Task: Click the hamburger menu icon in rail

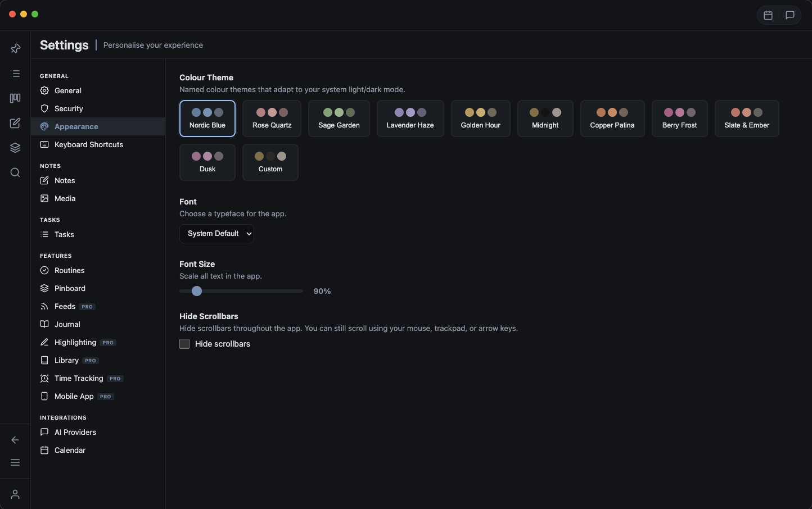Action: pyautogui.click(x=15, y=462)
